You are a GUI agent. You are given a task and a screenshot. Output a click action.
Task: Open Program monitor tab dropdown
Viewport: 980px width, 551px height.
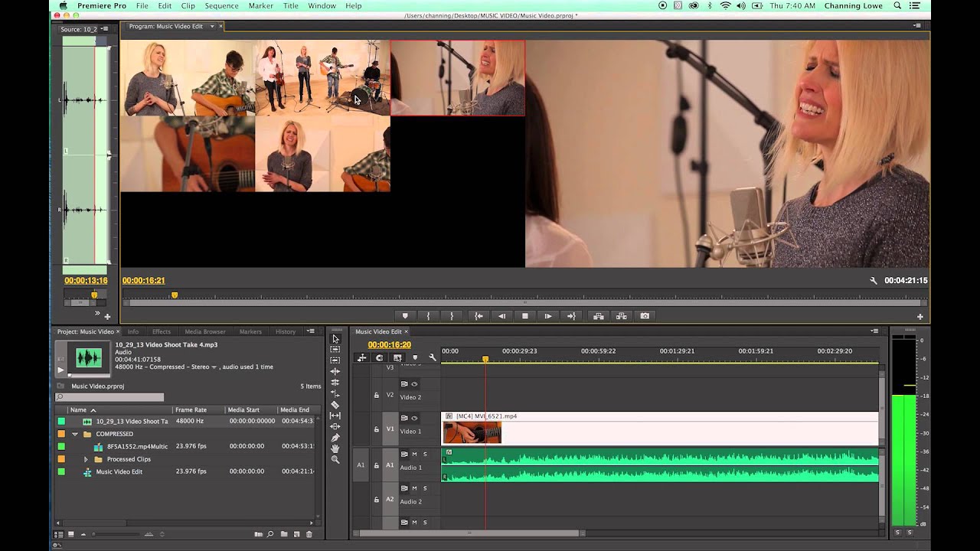tap(212, 27)
